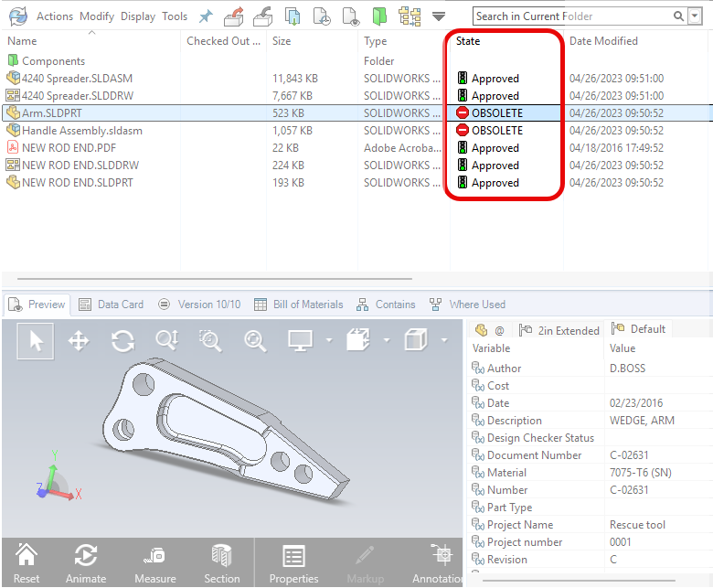Image resolution: width=713 pixels, height=588 pixels.
Task: Click the Animate button
Action: 86,564
